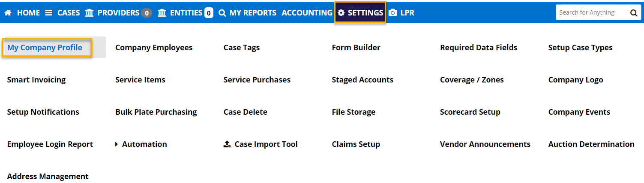Screen dimensions: 644x183
Task: Open Required Data Fields
Action: pos(479,48)
